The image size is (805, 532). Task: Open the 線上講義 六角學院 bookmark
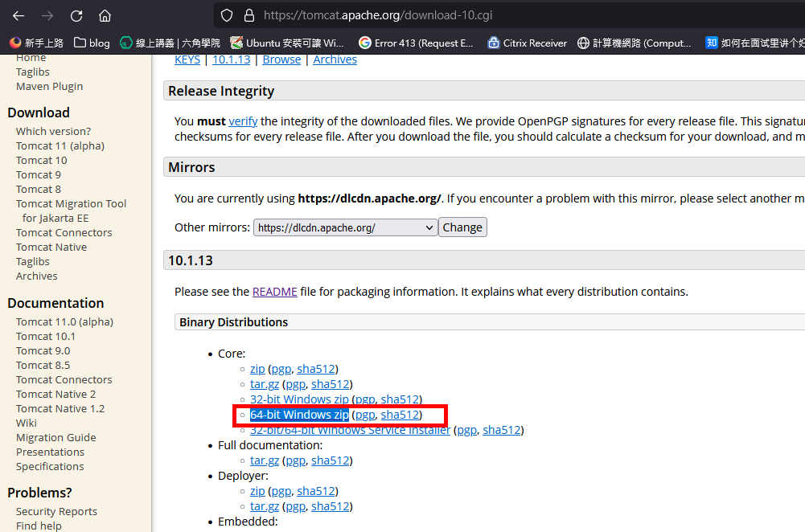pyautogui.click(x=170, y=43)
